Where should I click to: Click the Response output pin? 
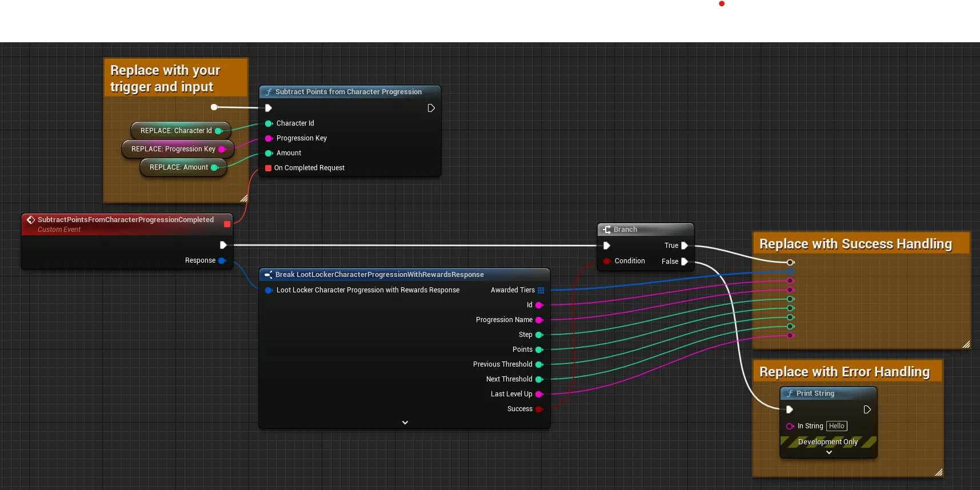click(222, 260)
